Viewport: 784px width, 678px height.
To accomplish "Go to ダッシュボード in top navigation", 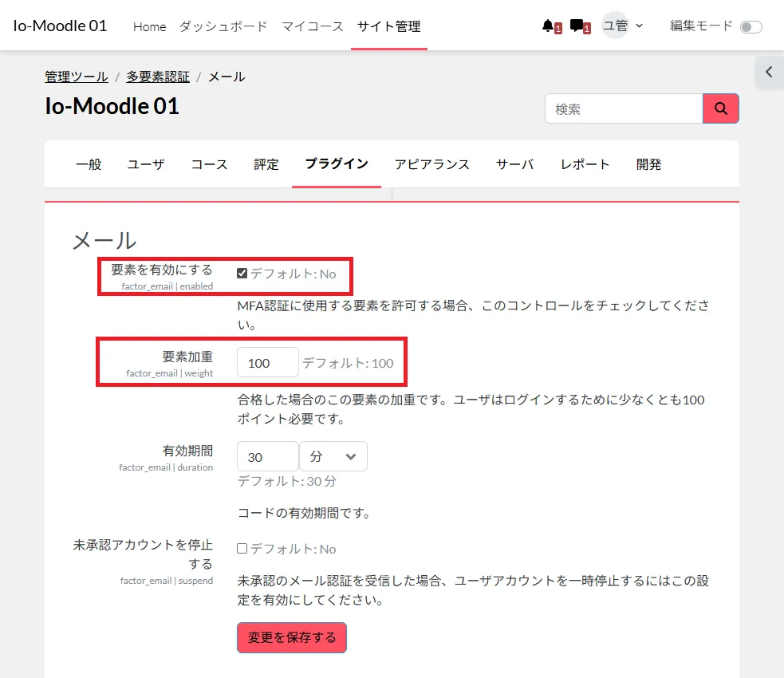I will click(x=223, y=26).
